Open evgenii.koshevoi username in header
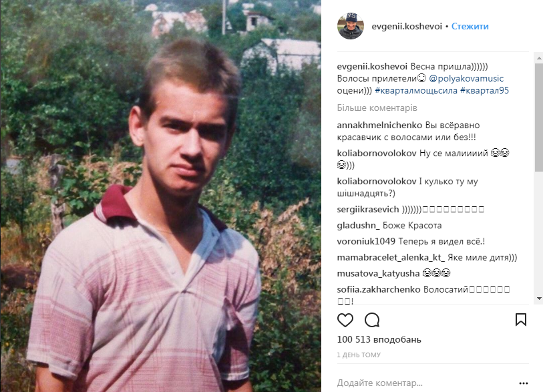 pos(407,26)
